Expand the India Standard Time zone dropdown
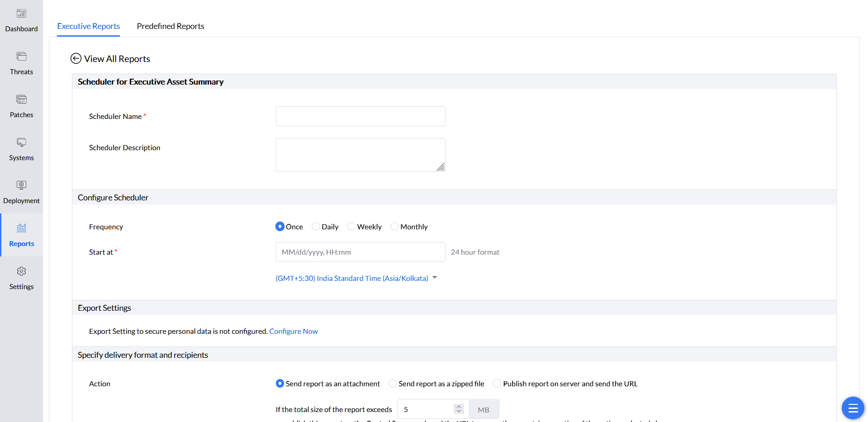This screenshot has width=868, height=422. [x=435, y=278]
